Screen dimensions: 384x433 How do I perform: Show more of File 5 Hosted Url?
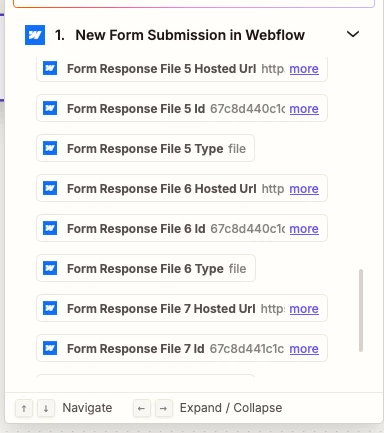304,69
